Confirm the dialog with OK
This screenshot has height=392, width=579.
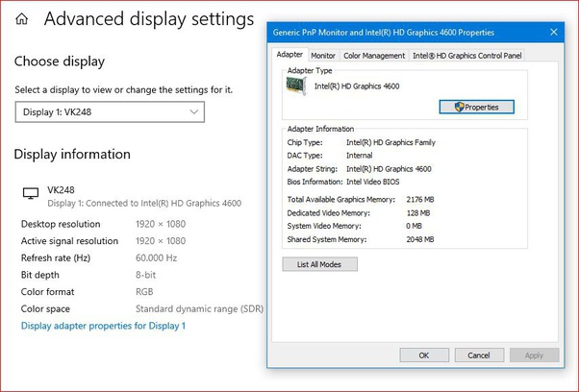point(423,355)
